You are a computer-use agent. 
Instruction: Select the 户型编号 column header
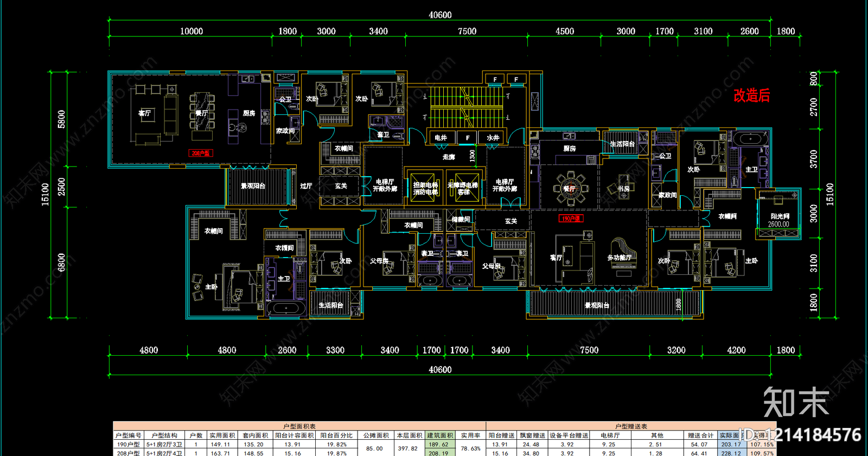coord(128,435)
